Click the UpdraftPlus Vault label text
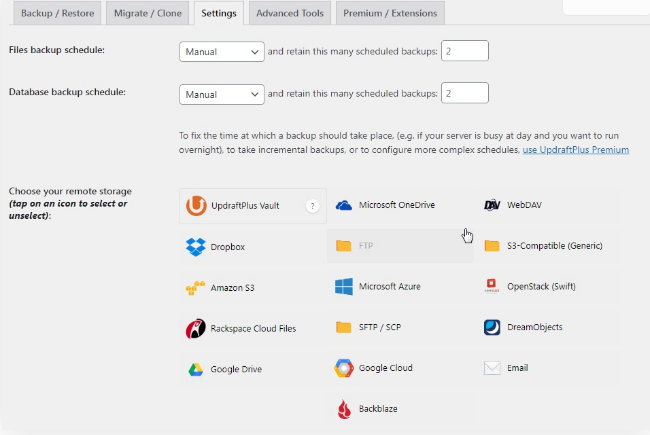 pyautogui.click(x=245, y=206)
